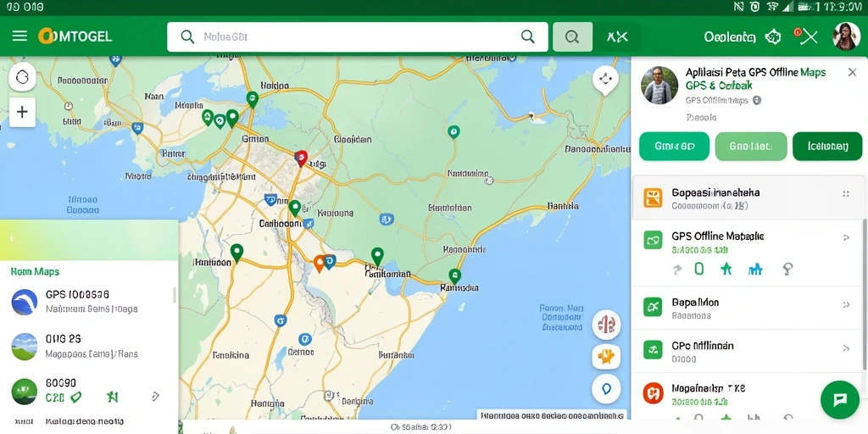Click the grey pin icon under 'GPS Offline Matable'
Image resolution: width=868 pixels, height=434 pixels.
coord(787,269)
